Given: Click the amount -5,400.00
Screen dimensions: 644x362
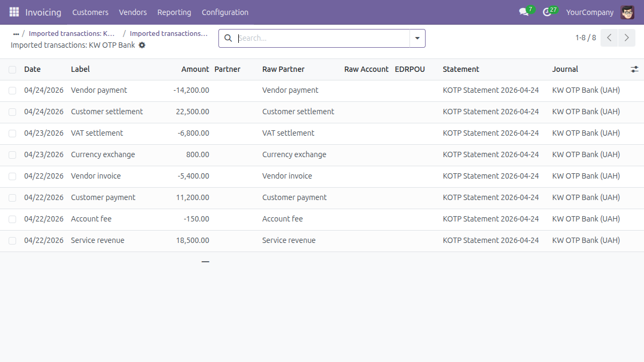Looking at the screenshot, I should click(193, 176).
